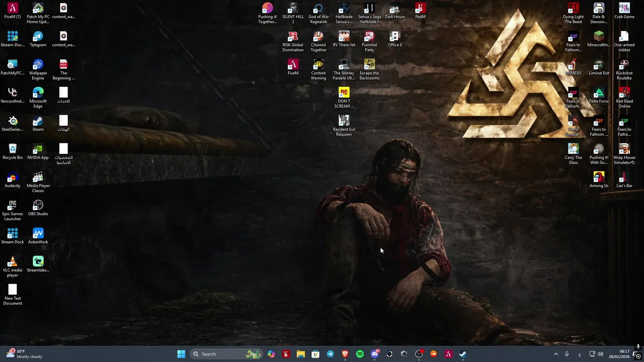644x362 pixels.
Task: Select the Dark Hours game icon
Action: [x=395, y=12]
